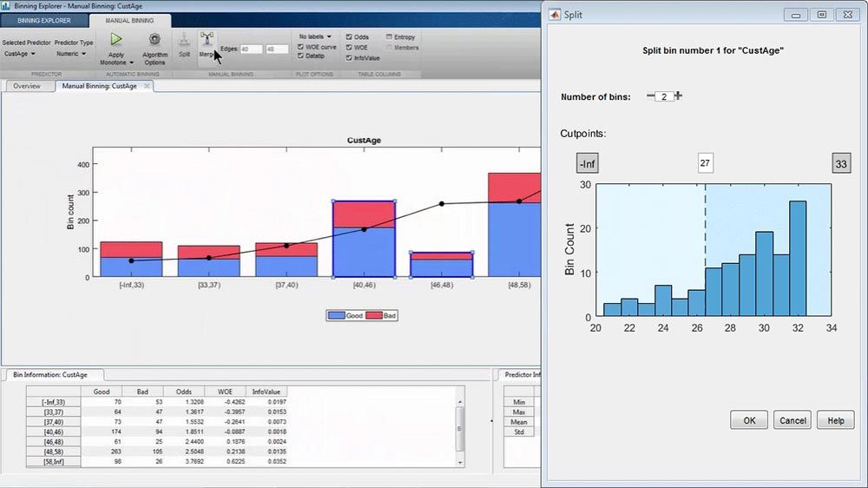868x488 pixels.
Task: Open Algorithm Options gear icon
Action: (x=155, y=39)
